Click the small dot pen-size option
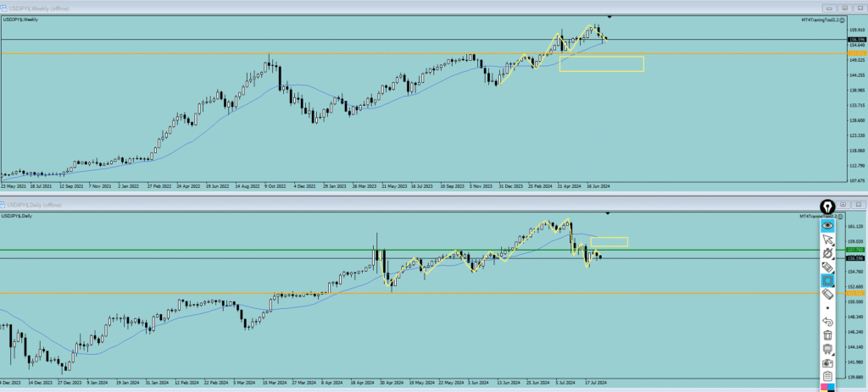 point(828,307)
